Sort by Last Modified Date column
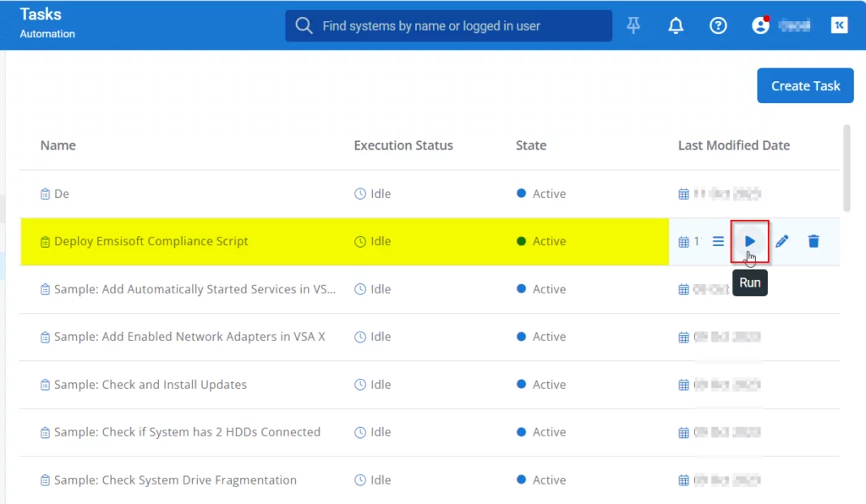The height and width of the screenshot is (504, 866). click(x=733, y=145)
